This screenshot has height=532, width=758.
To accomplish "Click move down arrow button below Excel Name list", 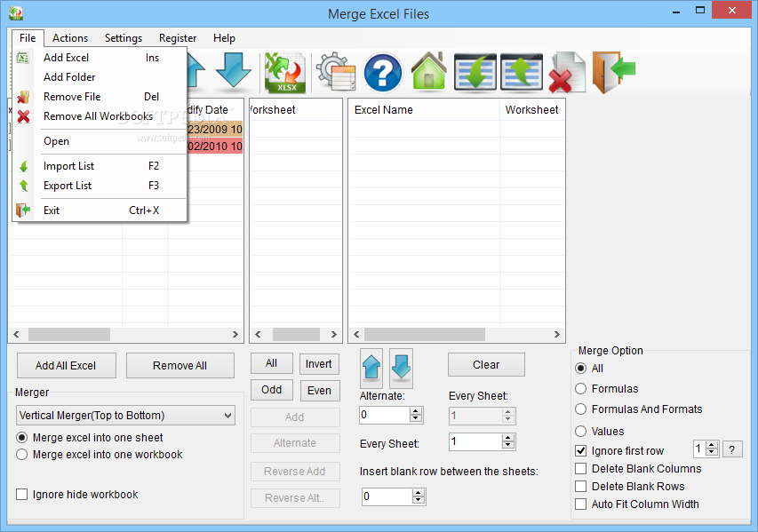I will point(401,369).
